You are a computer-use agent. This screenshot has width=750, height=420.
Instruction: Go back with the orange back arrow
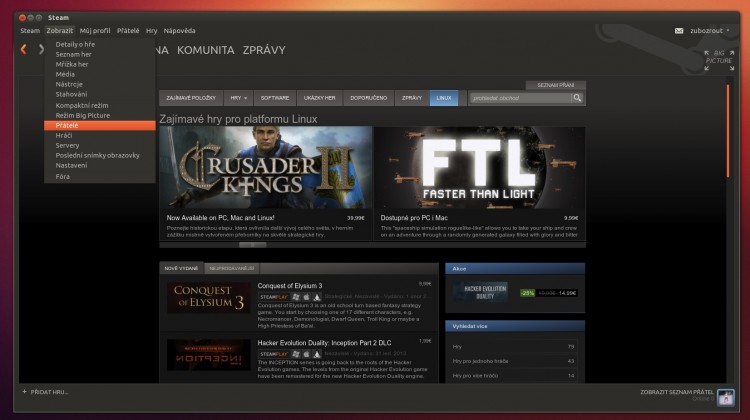click(x=23, y=49)
